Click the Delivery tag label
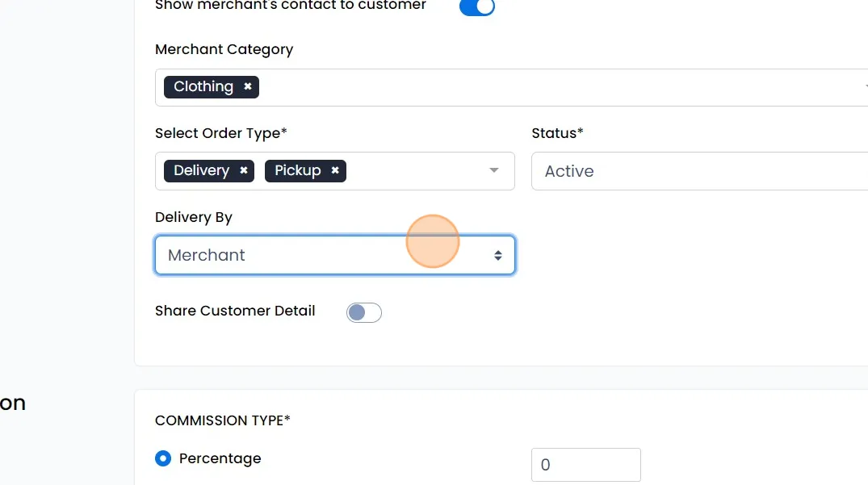The image size is (868, 485). pyautogui.click(x=202, y=171)
